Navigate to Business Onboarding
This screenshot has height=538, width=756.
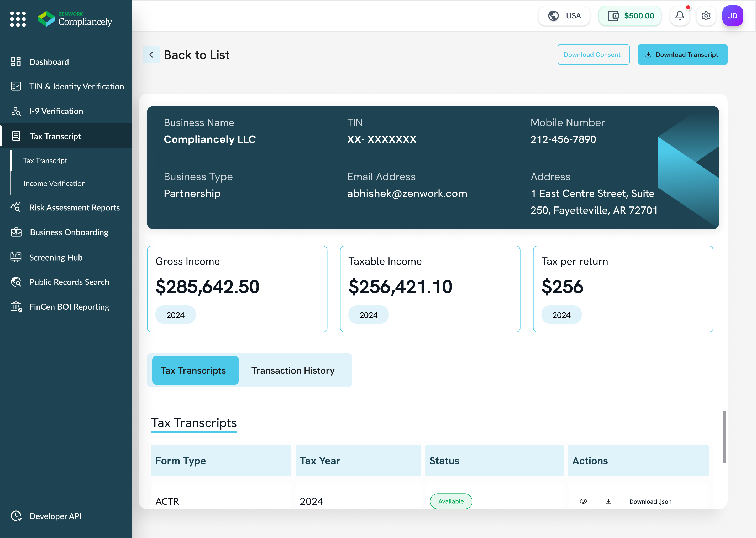tap(69, 232)
